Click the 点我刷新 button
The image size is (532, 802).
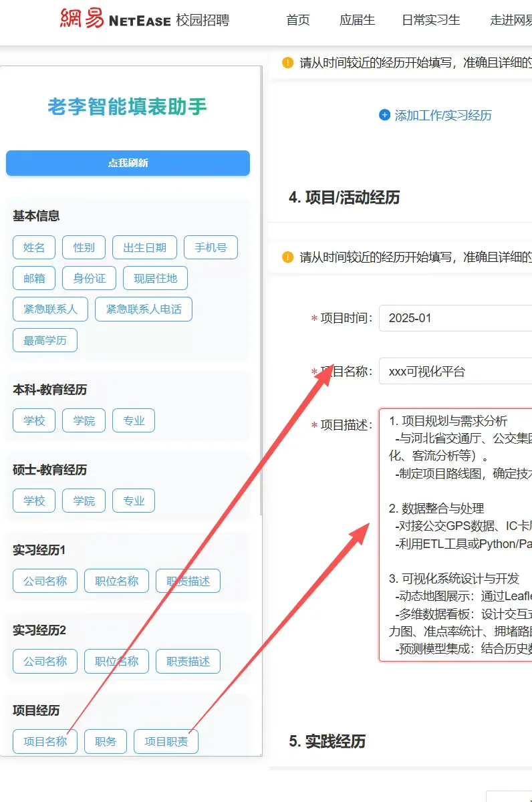[128, 163]
